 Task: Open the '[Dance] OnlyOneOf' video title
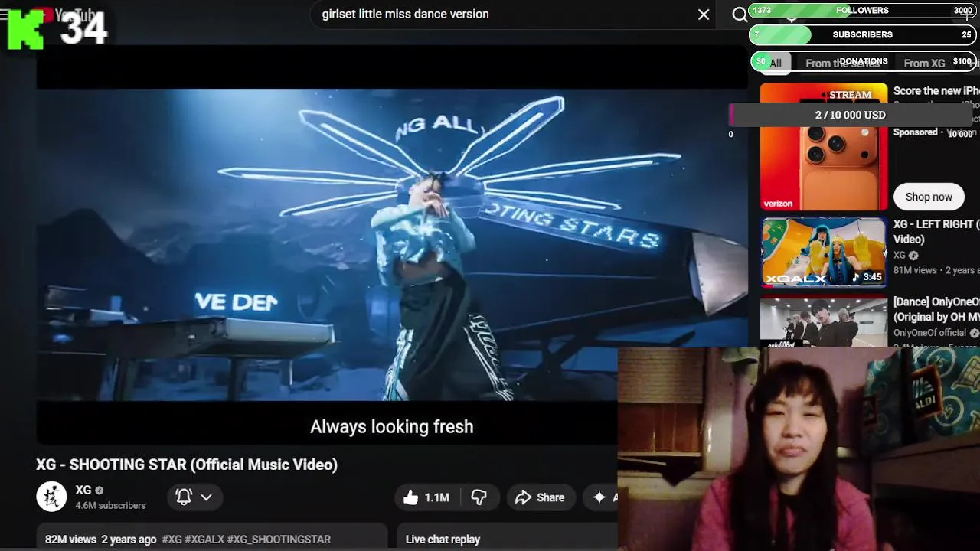(936, 308)
